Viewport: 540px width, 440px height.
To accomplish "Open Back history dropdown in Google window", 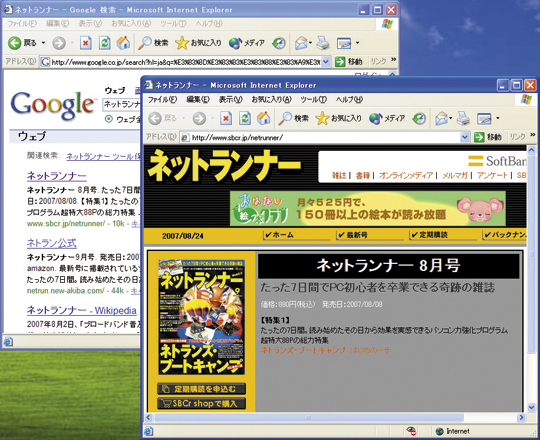I will (43, 43).
